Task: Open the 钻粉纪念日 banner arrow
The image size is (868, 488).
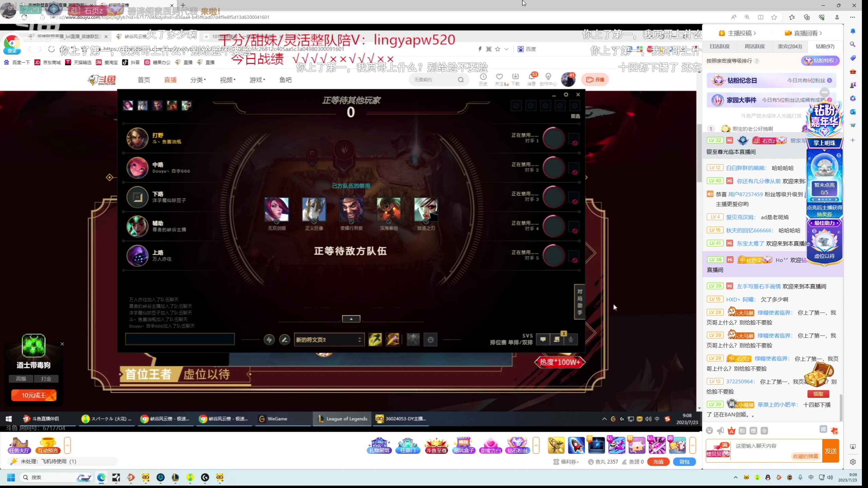Action: 829,81
